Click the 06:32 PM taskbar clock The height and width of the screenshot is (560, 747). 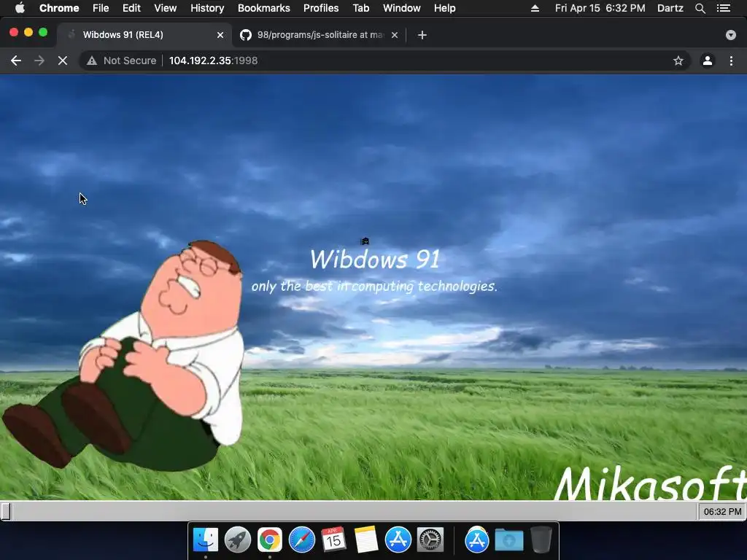click(722, 511)
